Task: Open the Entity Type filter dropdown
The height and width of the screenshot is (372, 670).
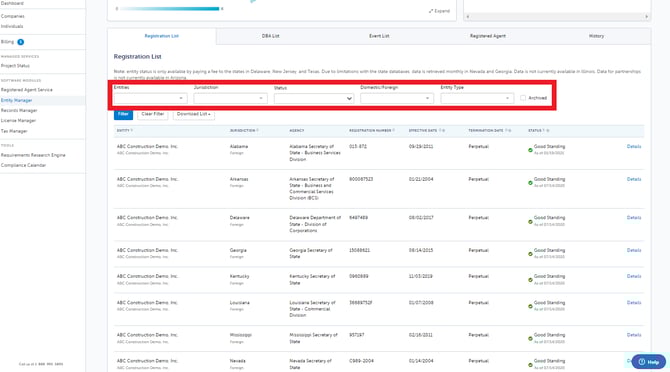Action: [x=477, y=98]
